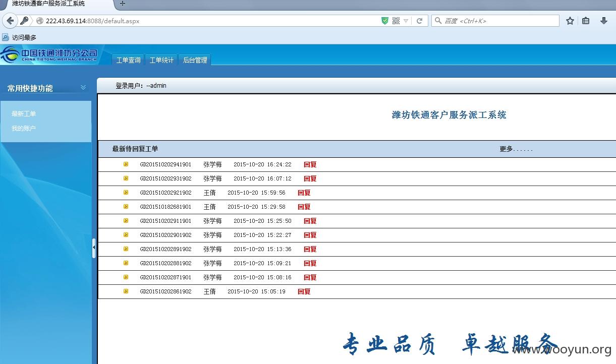Viewport: 616px width, 364px height.
Task: Click timestamp 2015-10-20 15:59:56
Action: click(256, 193)
